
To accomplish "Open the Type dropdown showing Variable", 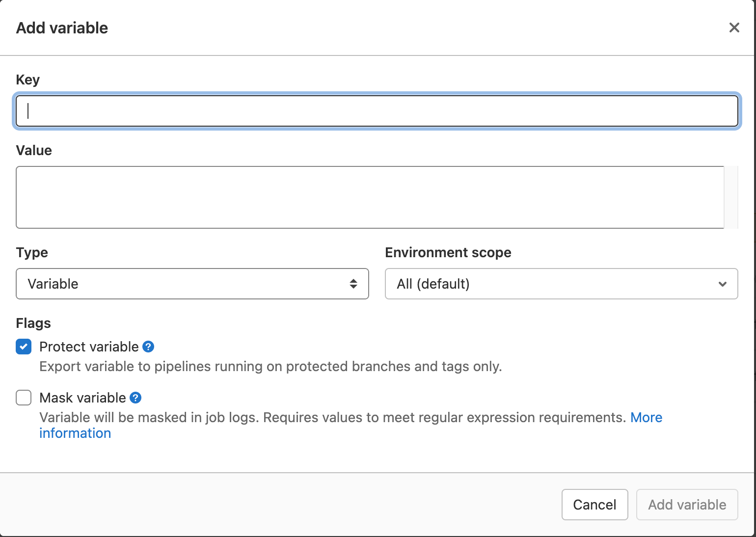I will (192, 284).
